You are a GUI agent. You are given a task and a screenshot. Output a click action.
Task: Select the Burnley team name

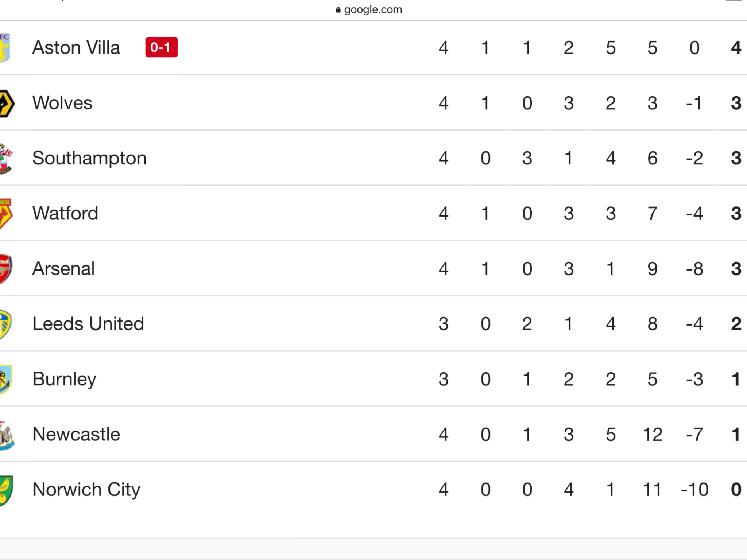pyautogui.click(x=64, y=380)
